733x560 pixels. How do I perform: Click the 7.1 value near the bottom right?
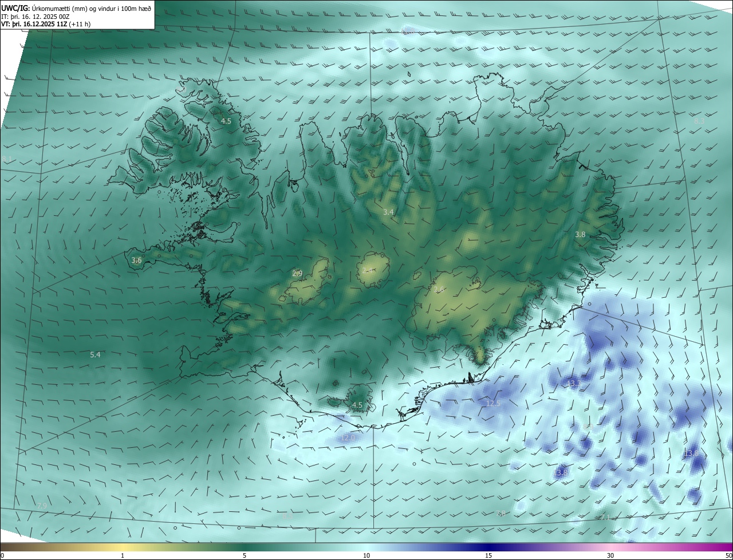[x=605, y=517]
